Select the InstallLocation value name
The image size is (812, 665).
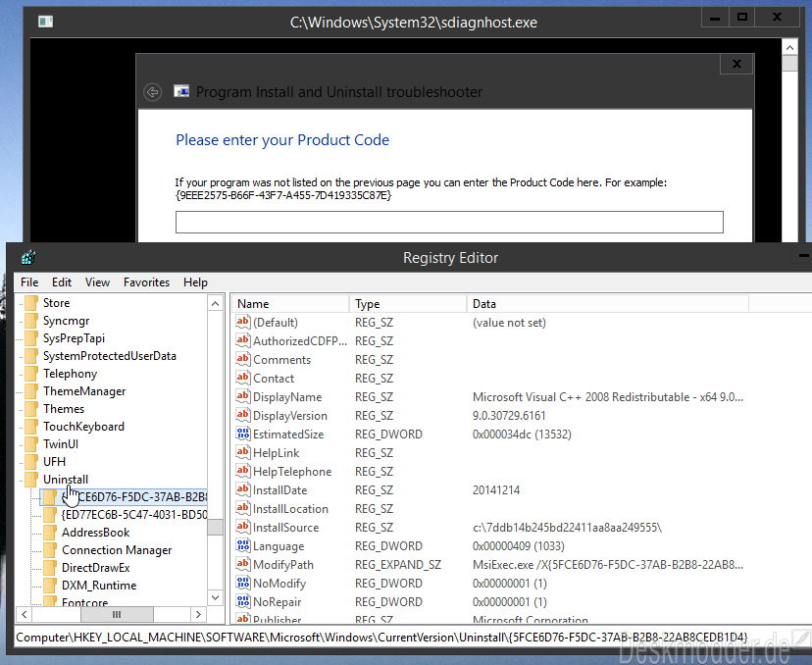[x=290, y=509]
